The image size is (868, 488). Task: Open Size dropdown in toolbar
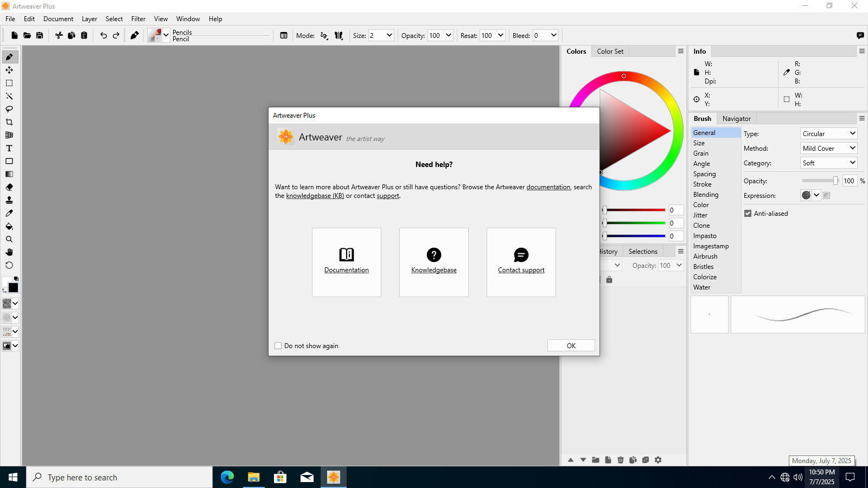point(389,35)
